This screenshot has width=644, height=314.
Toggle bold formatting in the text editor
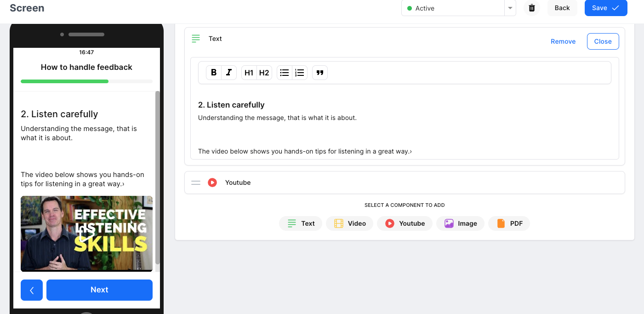coord(213,72)
